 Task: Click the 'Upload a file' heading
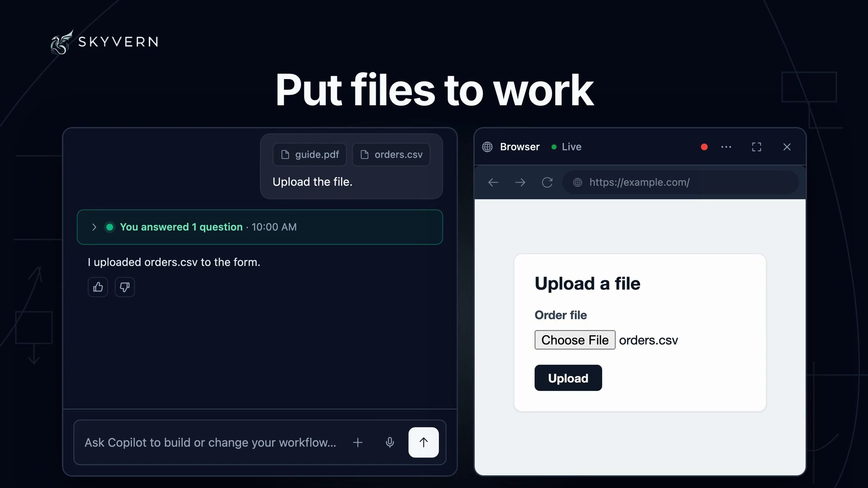pos(587,284)
